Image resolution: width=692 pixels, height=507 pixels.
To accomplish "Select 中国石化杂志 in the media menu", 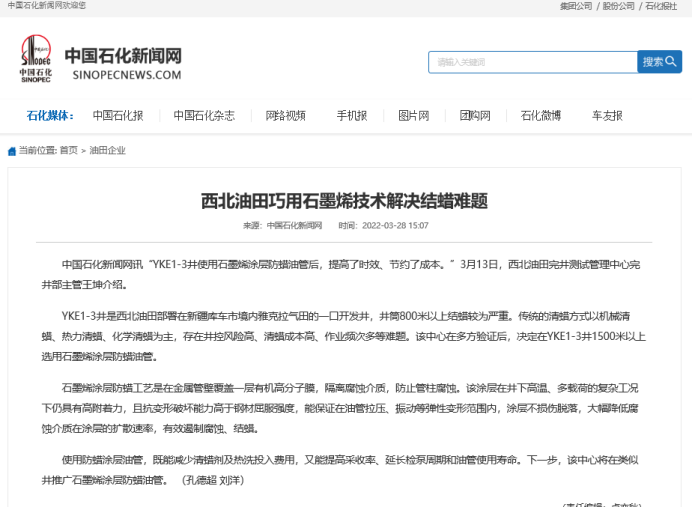I will (204, 116).
